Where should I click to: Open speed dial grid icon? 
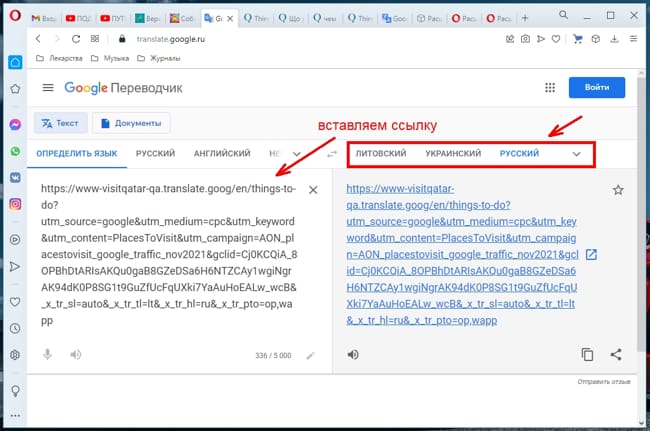coord(95,39)
